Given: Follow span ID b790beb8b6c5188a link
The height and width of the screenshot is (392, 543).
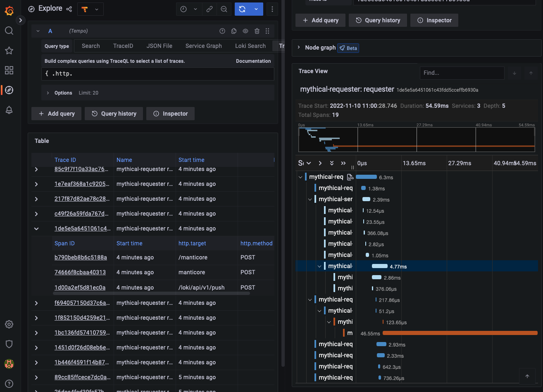Looking at the screenshot, I should click(x=81, y=257).
